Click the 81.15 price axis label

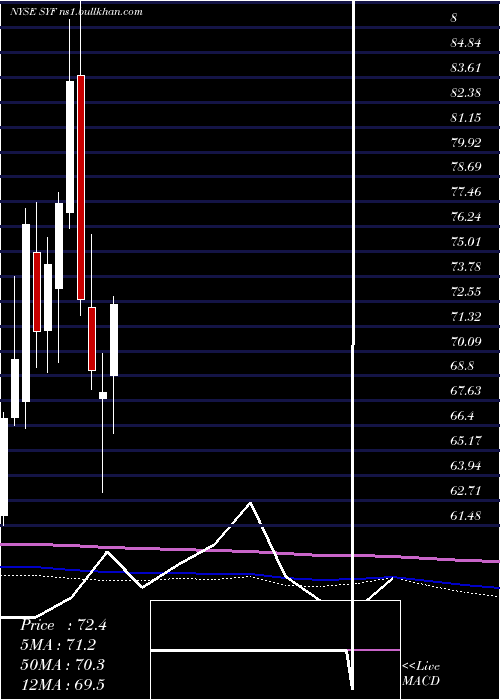coord(466,118)
